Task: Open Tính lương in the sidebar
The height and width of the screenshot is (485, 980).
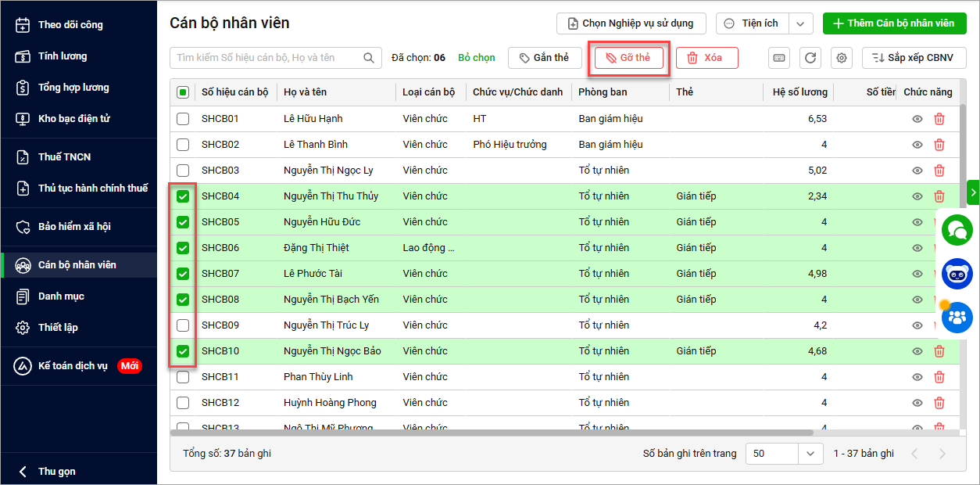Action: coord(63,56)
